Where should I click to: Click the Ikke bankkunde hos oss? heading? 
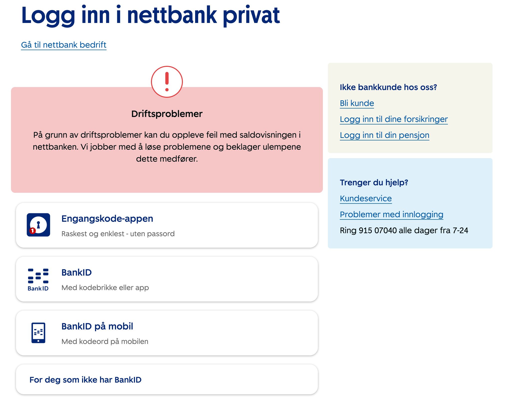pyautogui.click(x=388, y=87)
